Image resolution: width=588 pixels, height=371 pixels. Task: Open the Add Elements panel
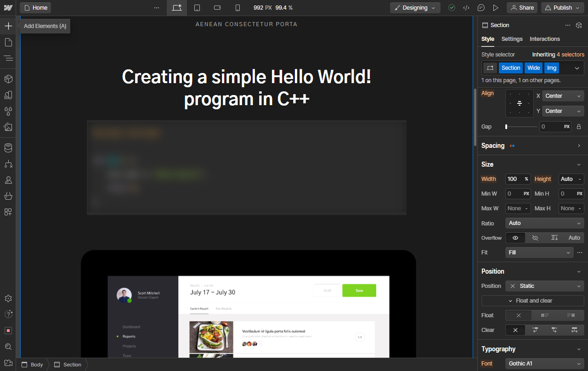tap(8, 26)
